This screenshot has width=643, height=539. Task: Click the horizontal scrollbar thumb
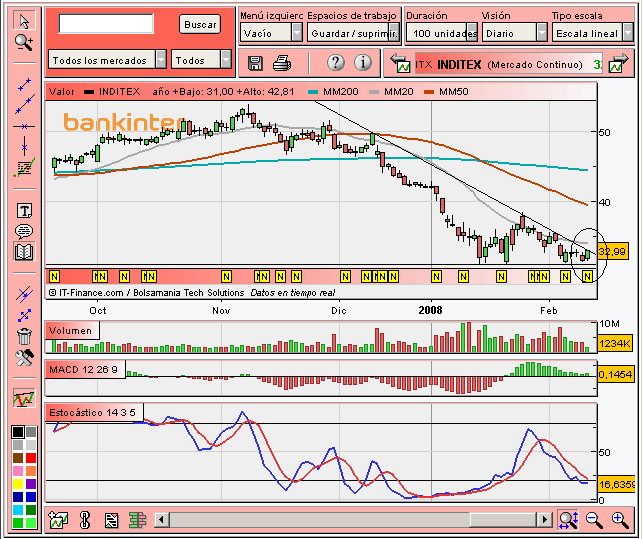pyautogui.click(x=503, y=520)
